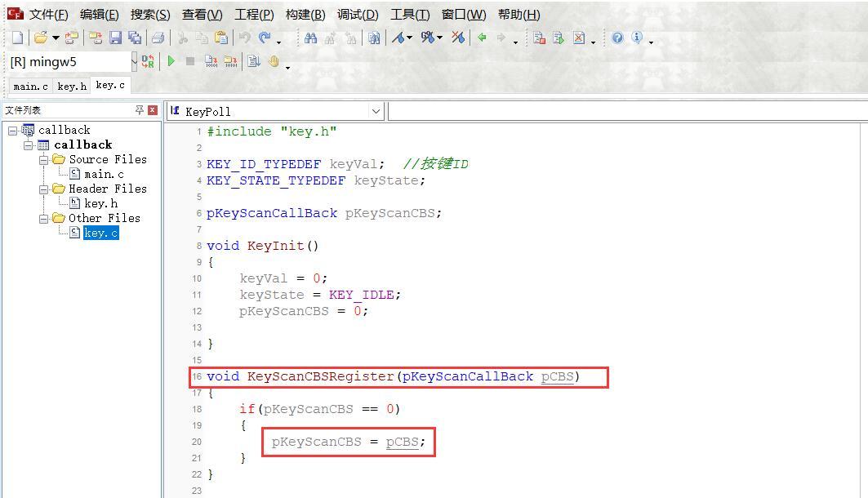Click the blue help question mark icon
Viewport: 868px width, 498px height.
pyautogui.click(x=617, y=38)
